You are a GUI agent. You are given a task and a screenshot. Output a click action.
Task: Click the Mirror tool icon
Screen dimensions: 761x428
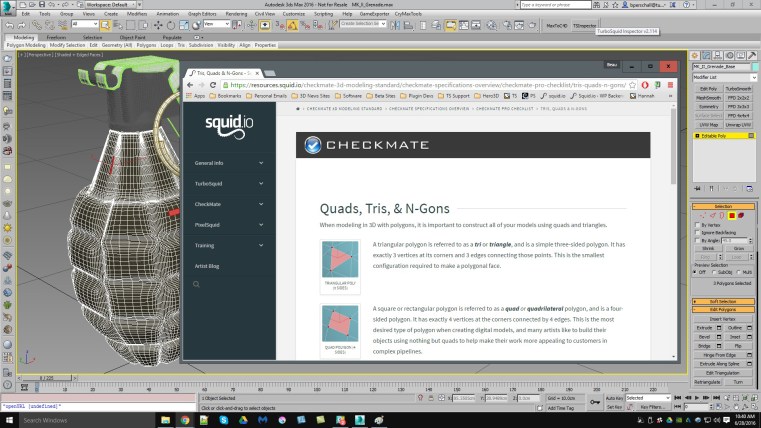point(395,25)
